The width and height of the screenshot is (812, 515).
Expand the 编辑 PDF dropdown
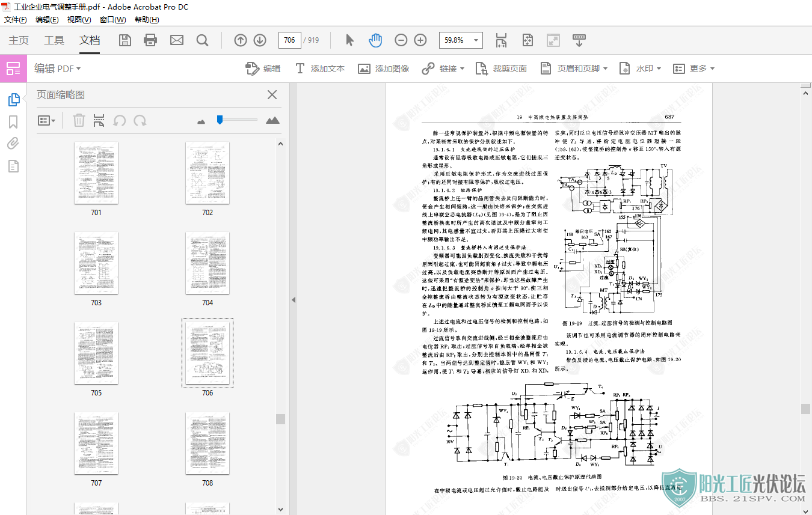click(x=57, y=69)
